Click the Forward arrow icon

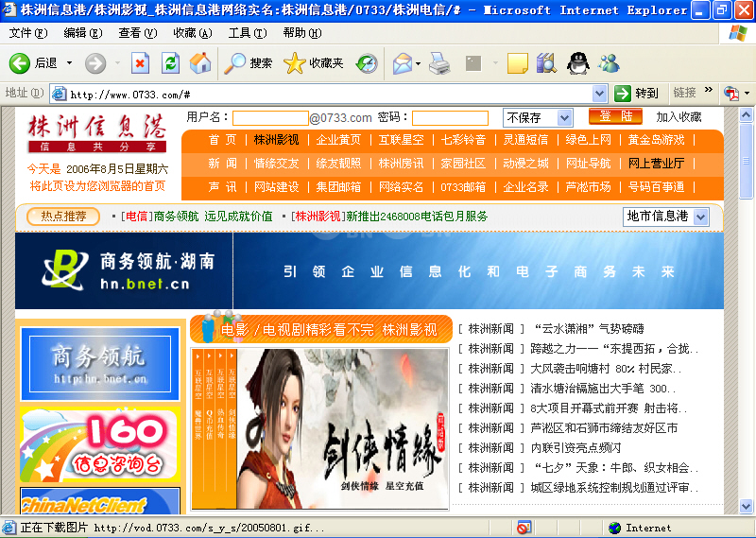(95, 63)
